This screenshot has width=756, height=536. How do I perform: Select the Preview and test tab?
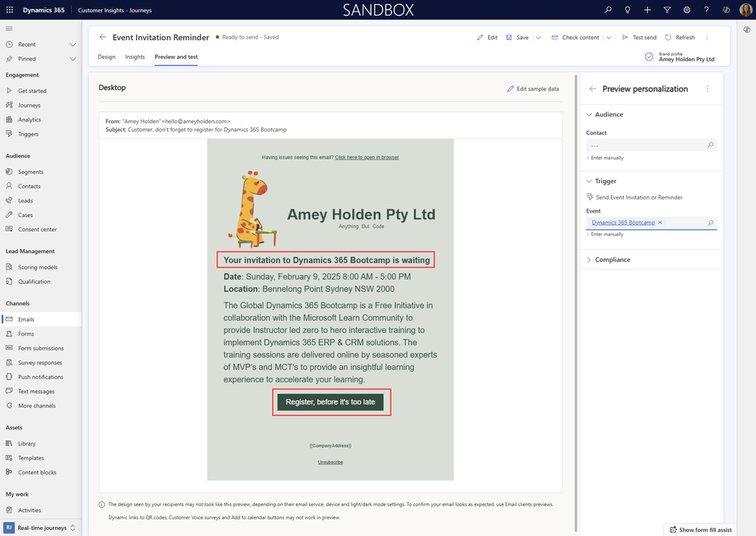click(176, 57)
